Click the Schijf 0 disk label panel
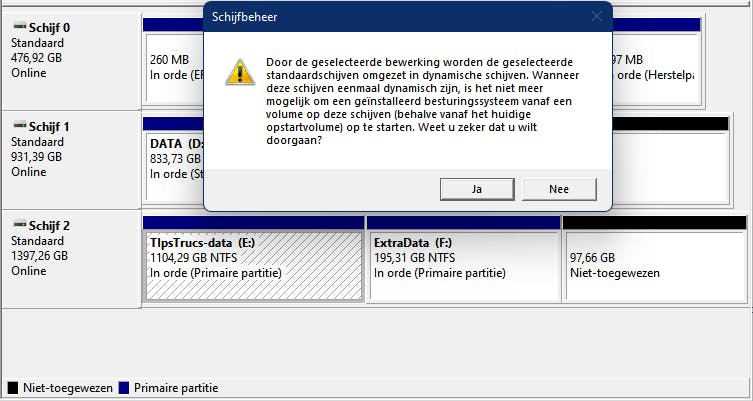753x401 pixels. pyautogui.click(x=70, y=60)
